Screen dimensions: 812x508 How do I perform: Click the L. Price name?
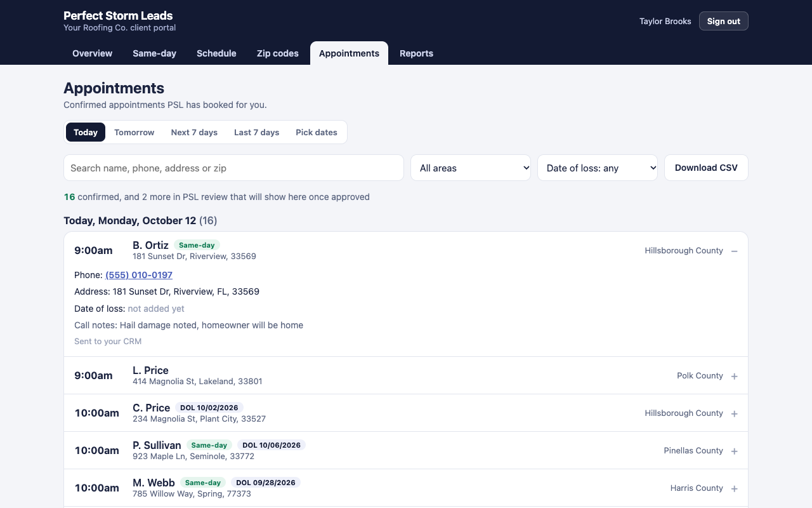coord(150,370)
